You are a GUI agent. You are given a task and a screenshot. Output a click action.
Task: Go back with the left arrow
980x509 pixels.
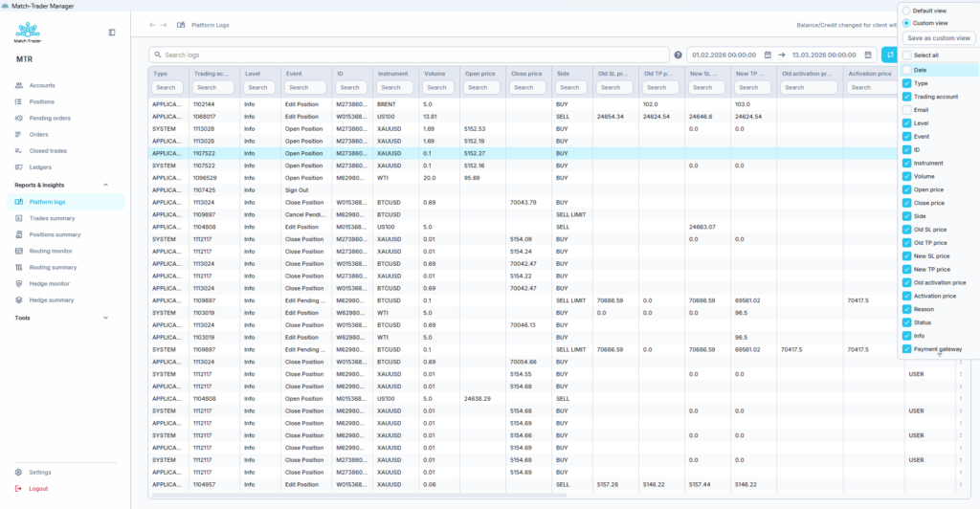pyautogui.click(x=153, y=25)
